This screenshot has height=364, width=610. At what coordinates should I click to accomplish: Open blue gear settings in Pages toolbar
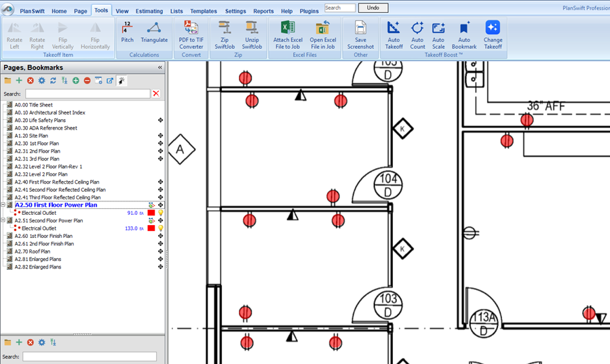tap(41, 81)
